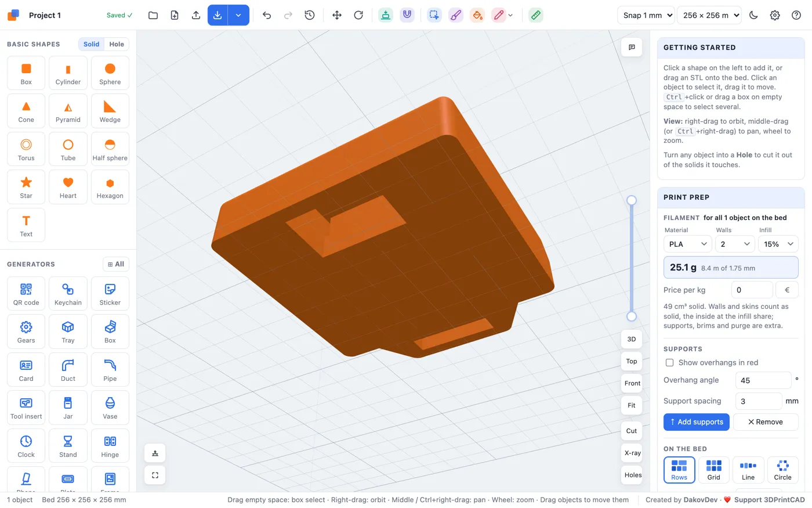Select the purple paint brush tool
The width and height of the screenshot is (812, 508).
tap(456, 15)
